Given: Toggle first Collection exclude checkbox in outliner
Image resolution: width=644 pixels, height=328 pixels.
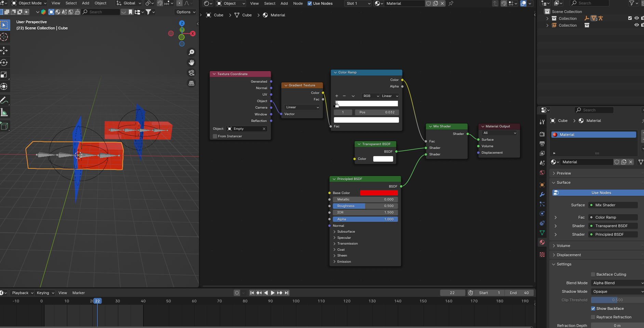Looking at the screenshot, I should click(630, 18).
